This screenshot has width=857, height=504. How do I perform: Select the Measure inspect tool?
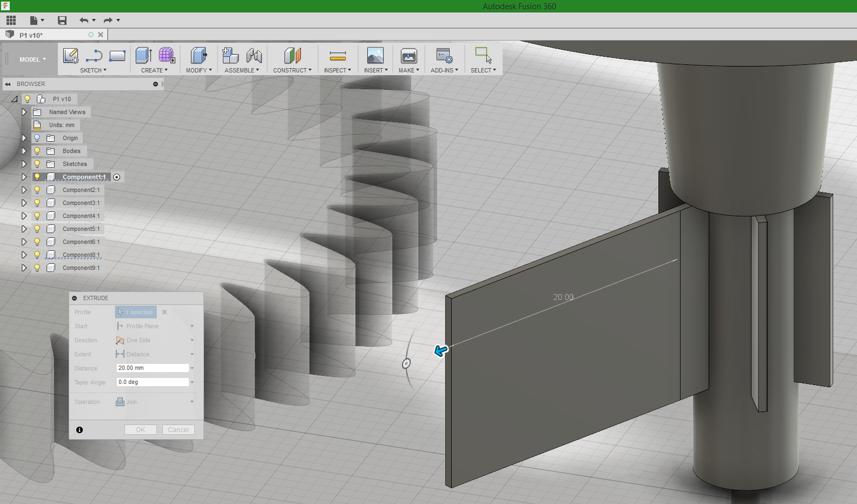pyautogui.click(x=338, y=56)
